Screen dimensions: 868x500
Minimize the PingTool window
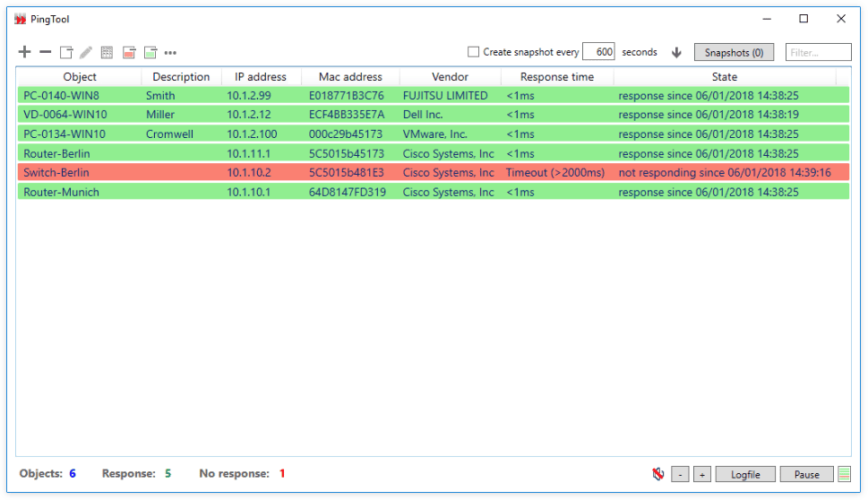pos(767,19)
